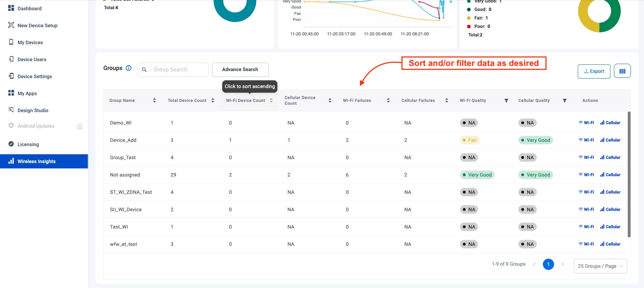The image size is (644, 288).
Task: Go to next page of groups
Action: click(x=562, y=264)
